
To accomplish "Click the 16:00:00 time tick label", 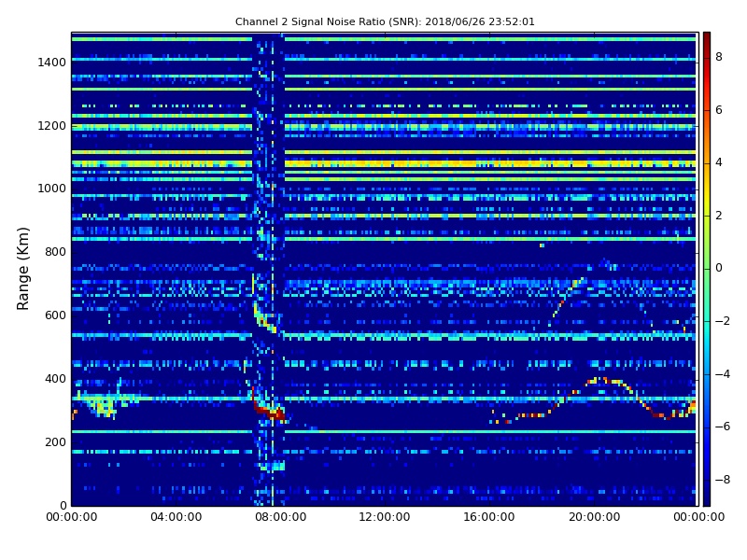I will (x=489, y=517).
